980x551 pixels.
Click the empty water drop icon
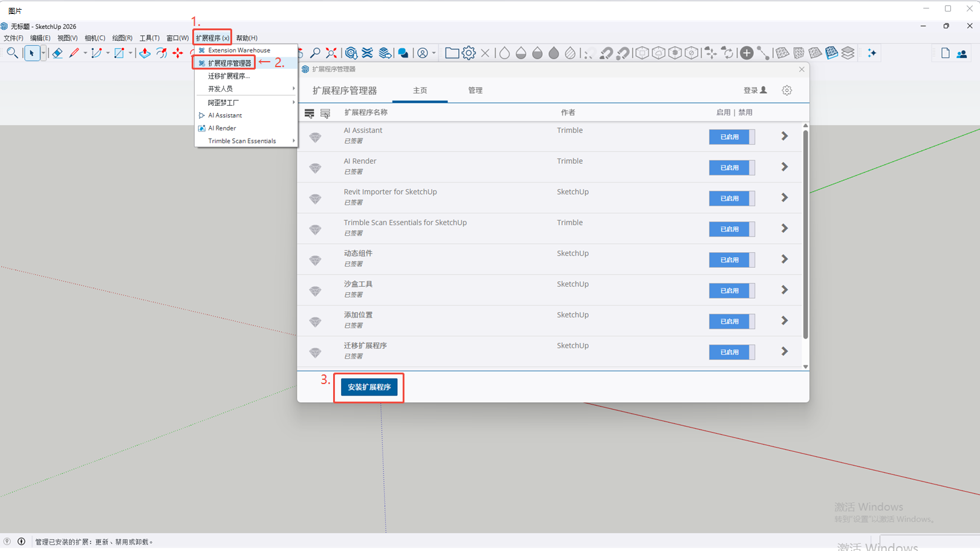click(504, 53)
